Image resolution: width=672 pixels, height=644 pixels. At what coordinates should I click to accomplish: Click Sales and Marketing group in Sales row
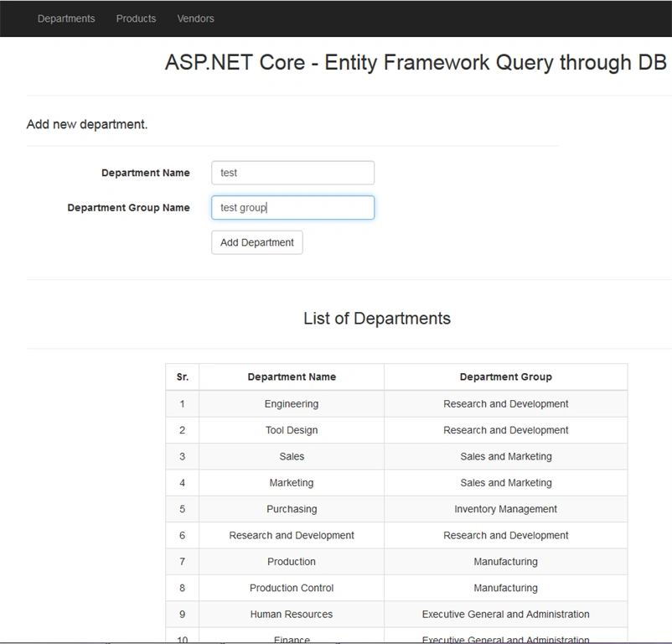click(x=506, y=456)
